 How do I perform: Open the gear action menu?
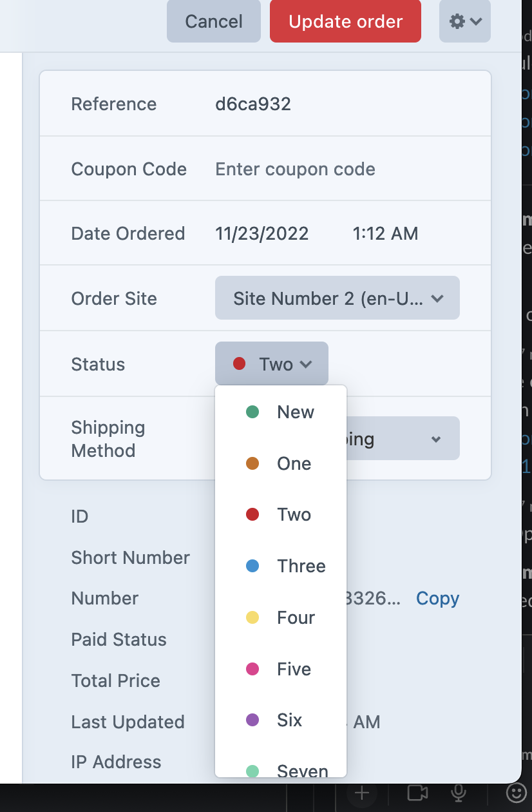point(464,21)
